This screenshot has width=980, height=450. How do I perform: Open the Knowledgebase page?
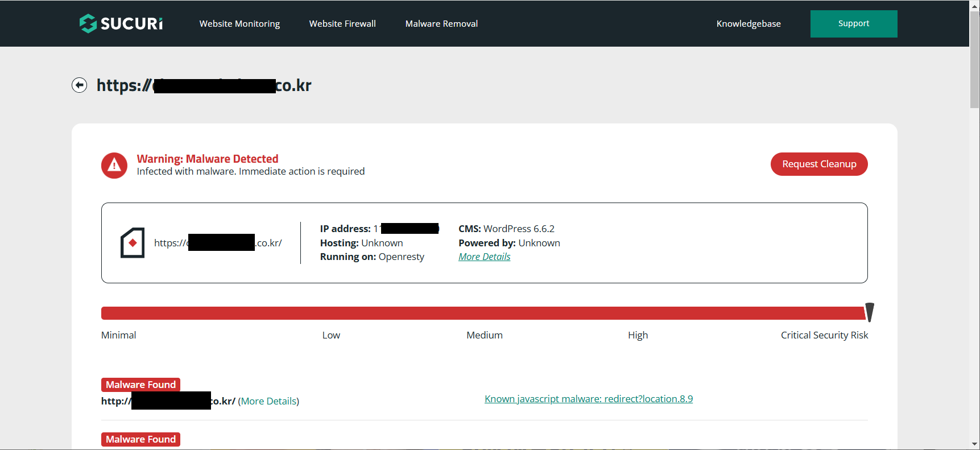[x=749, y=24]
